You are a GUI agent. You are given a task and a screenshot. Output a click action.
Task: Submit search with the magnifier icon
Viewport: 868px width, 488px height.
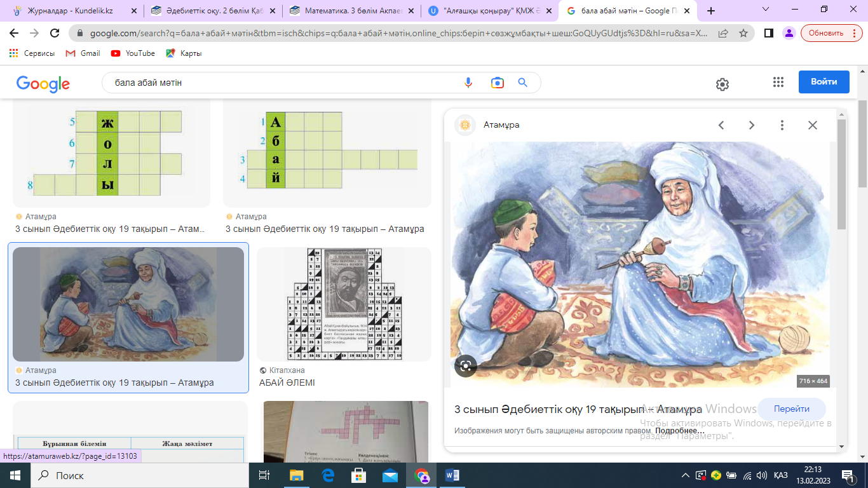(523, 83)
